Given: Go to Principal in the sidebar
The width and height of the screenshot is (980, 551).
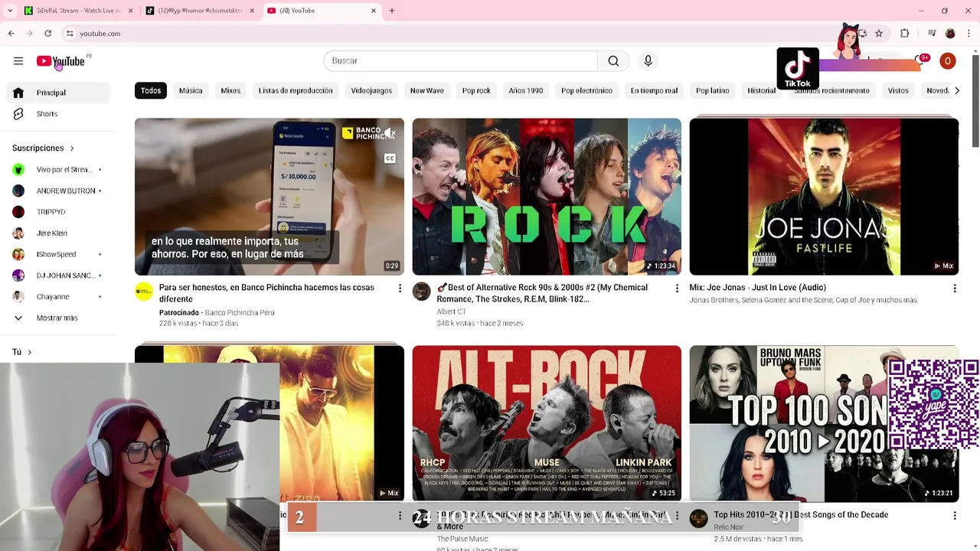Looking at the screenshot, I should coord(57,93).
